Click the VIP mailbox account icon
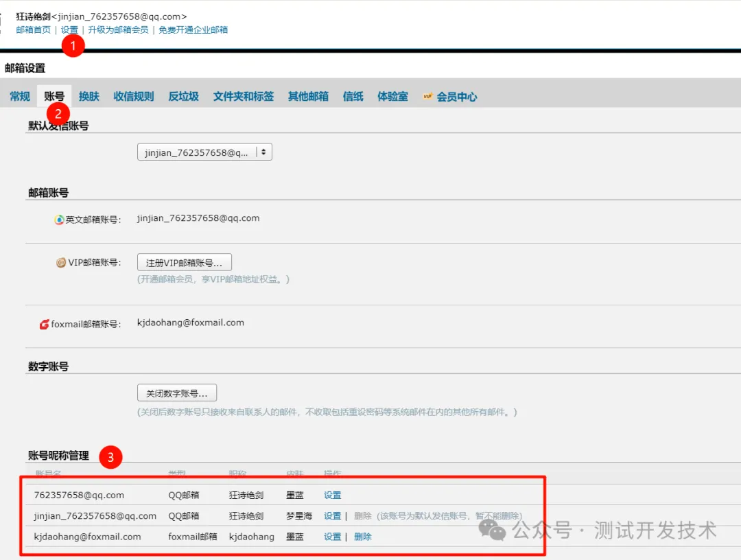The image size is (741, 560). (61, 263)
